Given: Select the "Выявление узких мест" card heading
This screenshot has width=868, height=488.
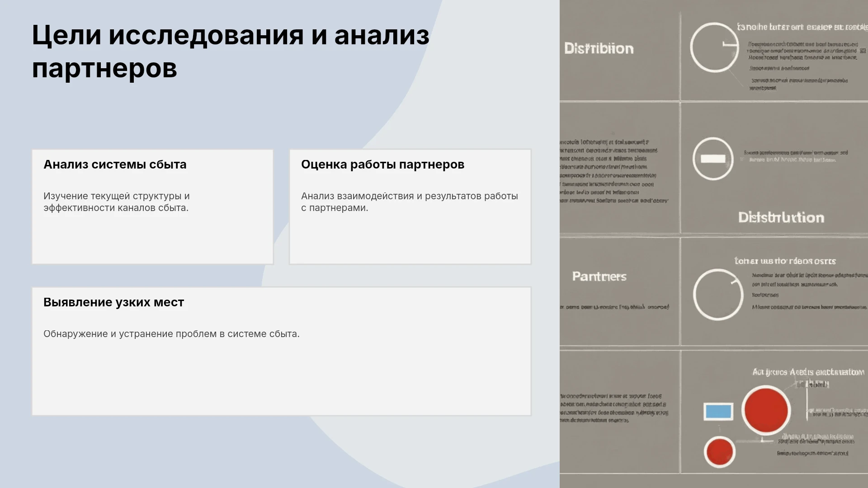Looking at the screenshot, I should (113, 302).
